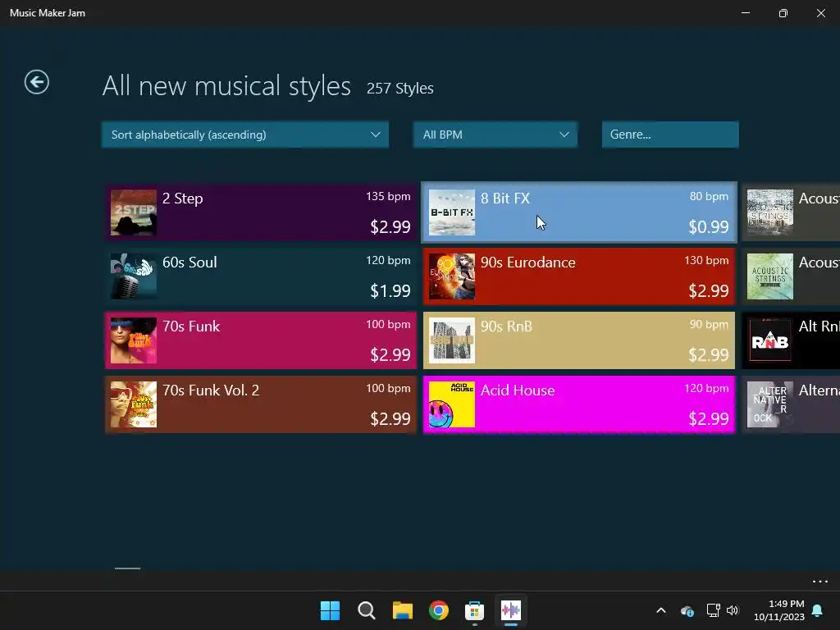Go back using the circled arrow icon
The image size is (840, 630).
36,83
